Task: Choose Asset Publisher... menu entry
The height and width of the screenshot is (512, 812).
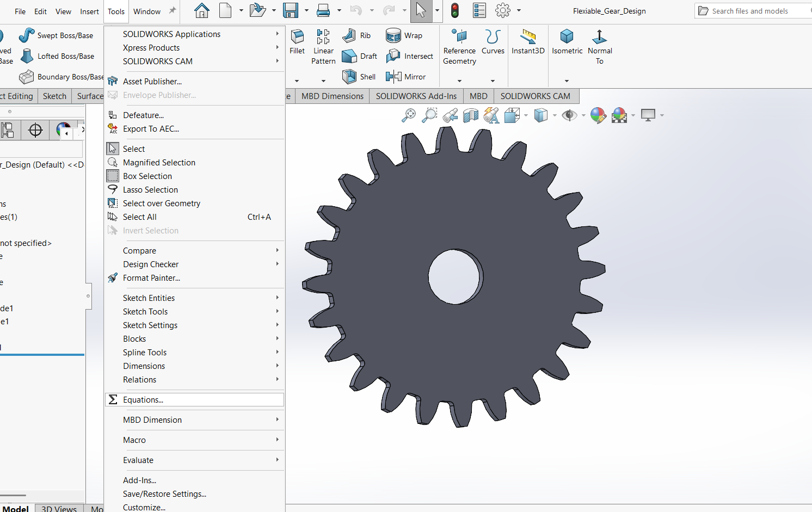Action: (x=195, y=81)
